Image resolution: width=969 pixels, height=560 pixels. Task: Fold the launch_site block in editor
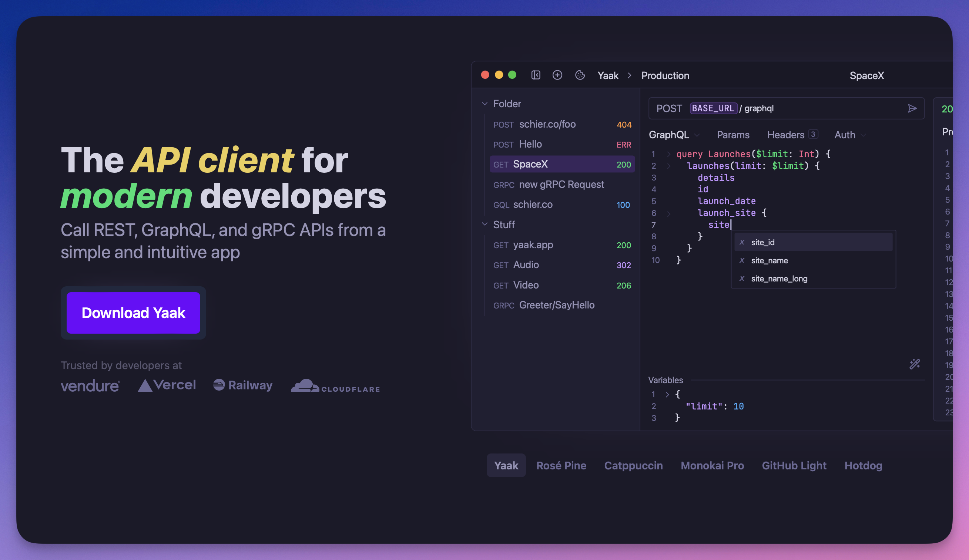669,213
